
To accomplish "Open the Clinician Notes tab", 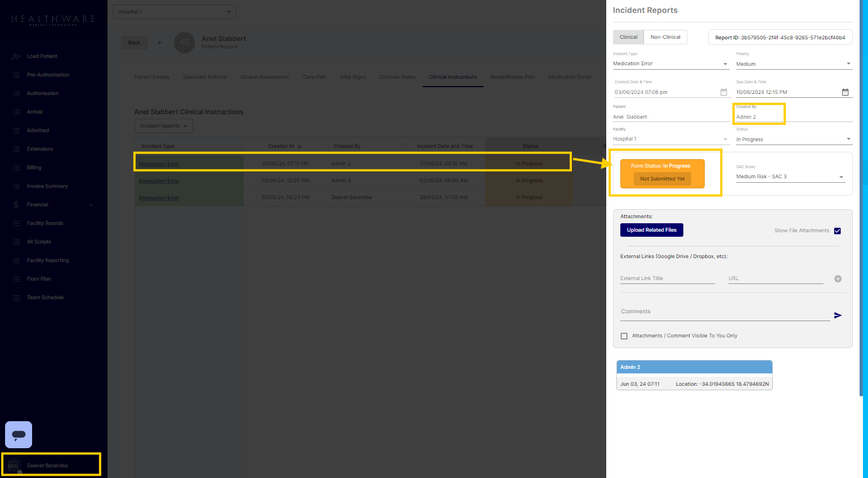I will point(397,77).
